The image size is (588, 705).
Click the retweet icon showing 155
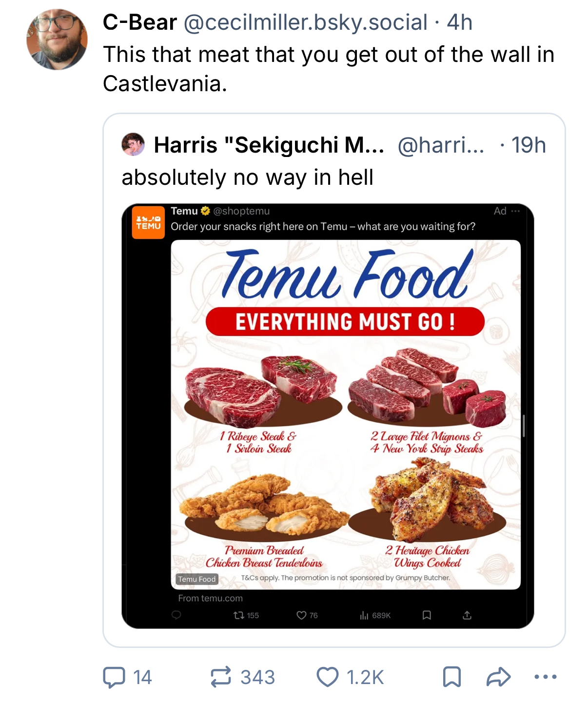point(239,615)
